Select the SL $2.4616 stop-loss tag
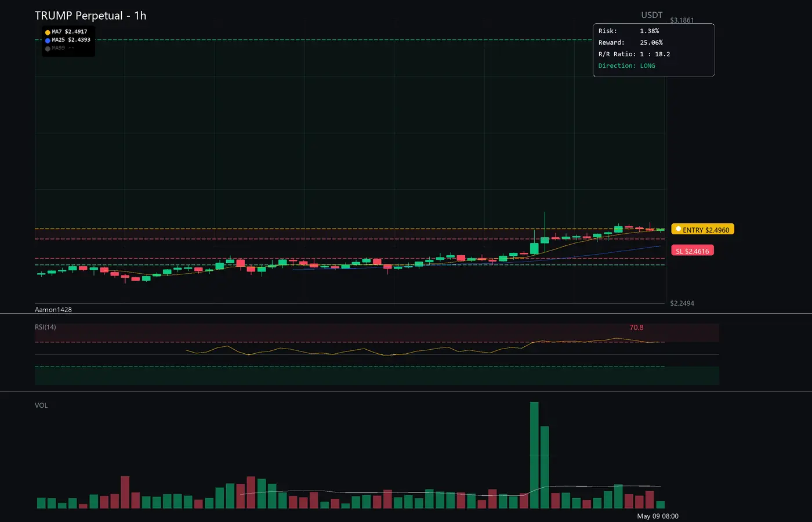Image resolution: width=812 pixels, height=522 pixels. click(693, 251)
